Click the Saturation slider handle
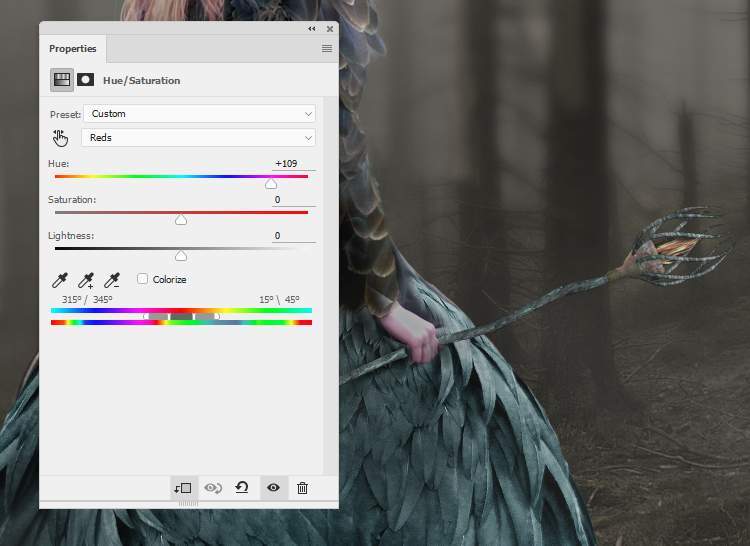 click(181, 220)
